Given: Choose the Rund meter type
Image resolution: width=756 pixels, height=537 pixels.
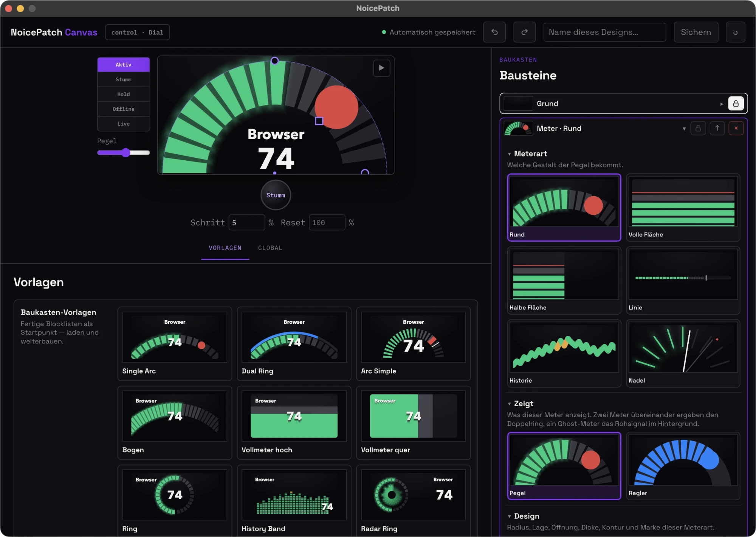Looking at the screenshot, I should [564, 207].
